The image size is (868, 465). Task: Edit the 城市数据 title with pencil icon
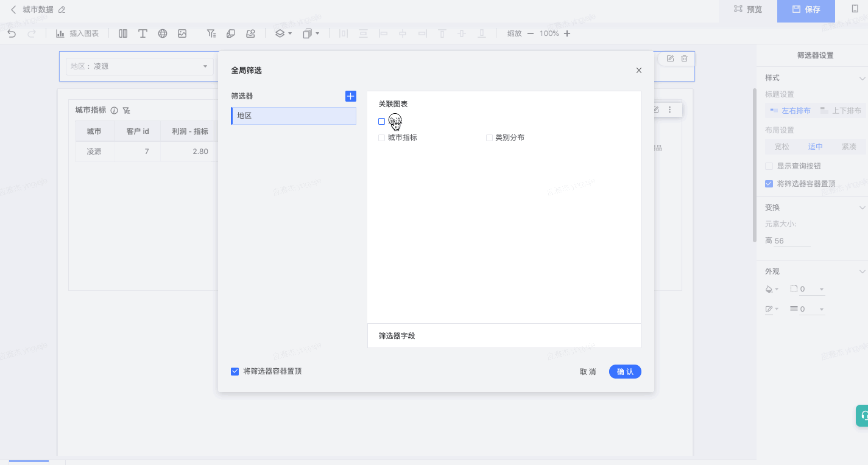[62, 10]
